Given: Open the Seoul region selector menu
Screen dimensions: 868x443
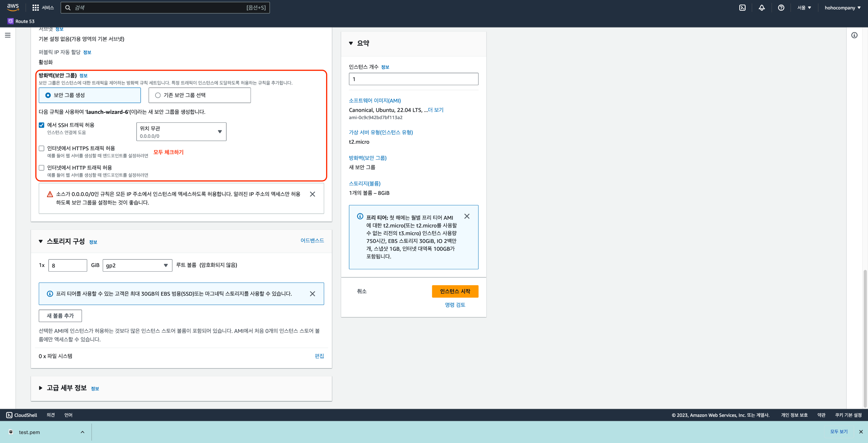Looking at the screenshot, I should point(804,8).
